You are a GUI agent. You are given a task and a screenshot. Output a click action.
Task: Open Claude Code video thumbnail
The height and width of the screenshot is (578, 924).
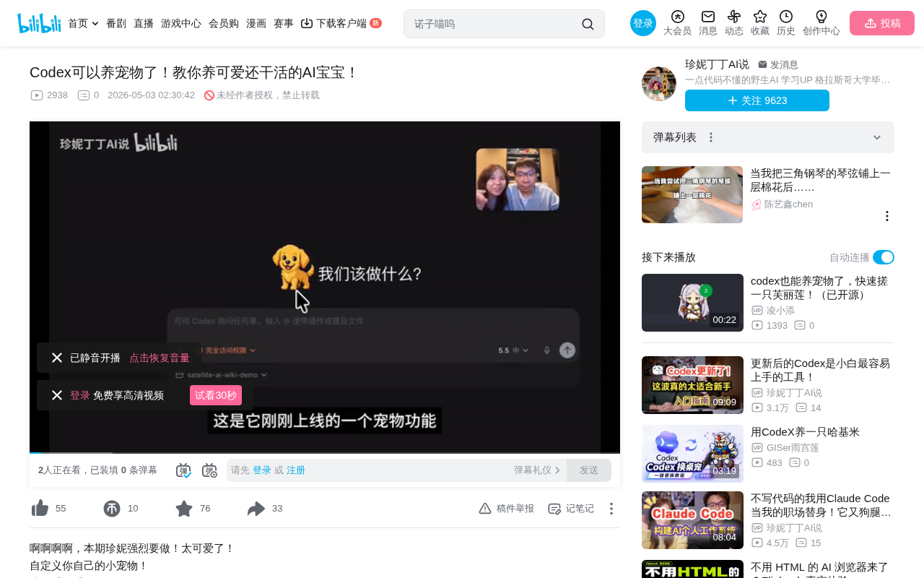point(692,520)
